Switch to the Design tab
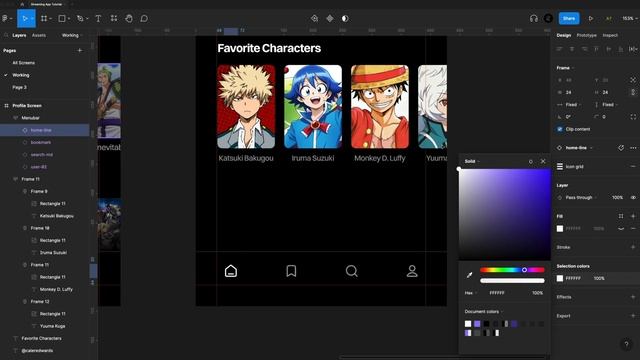640x360 pixels. point(564,36)
